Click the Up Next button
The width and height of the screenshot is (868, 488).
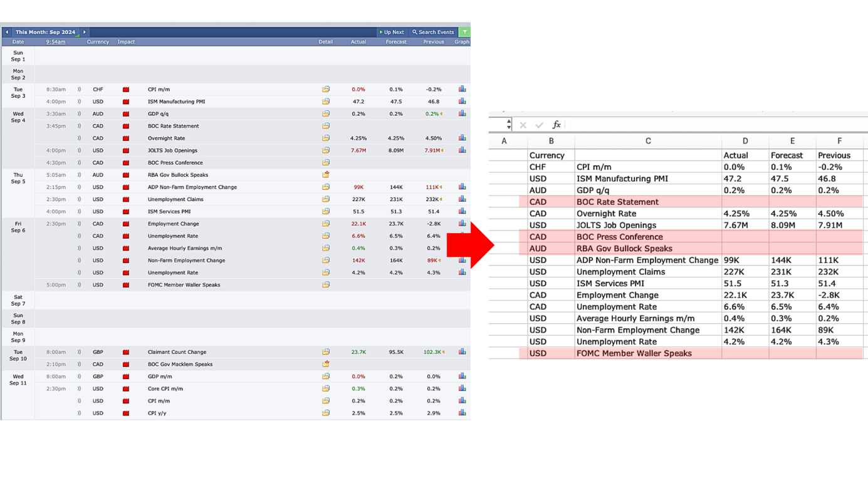392,32
